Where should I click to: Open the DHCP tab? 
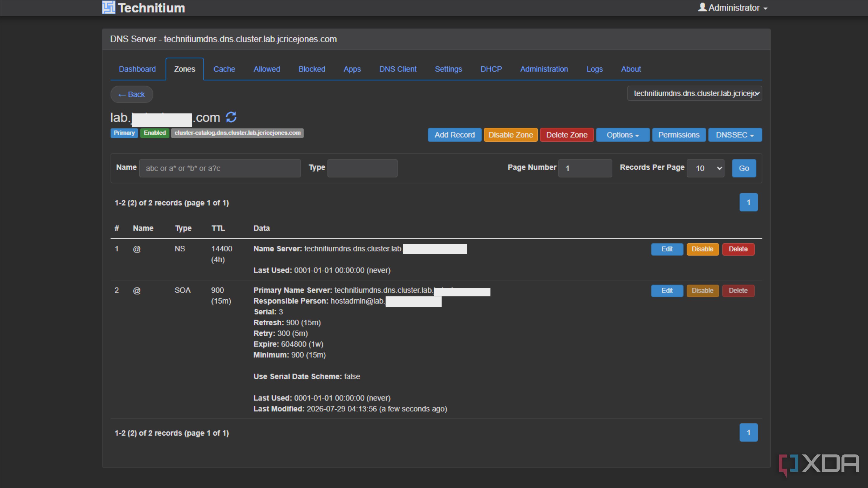click(491, 69)
